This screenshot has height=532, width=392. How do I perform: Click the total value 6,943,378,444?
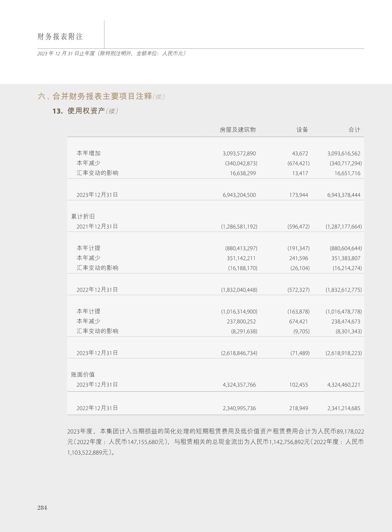344,195
